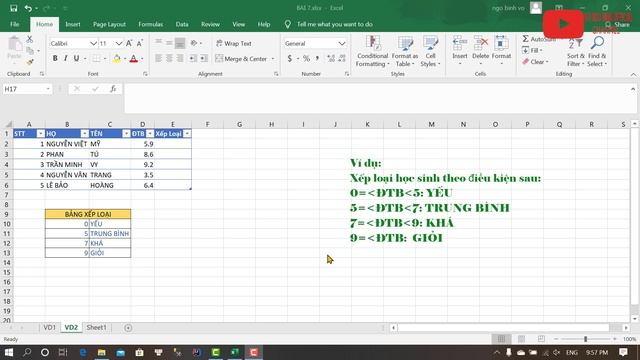
Task: Click the Share button
Action: pyautogui.click(x=618, y=25)
